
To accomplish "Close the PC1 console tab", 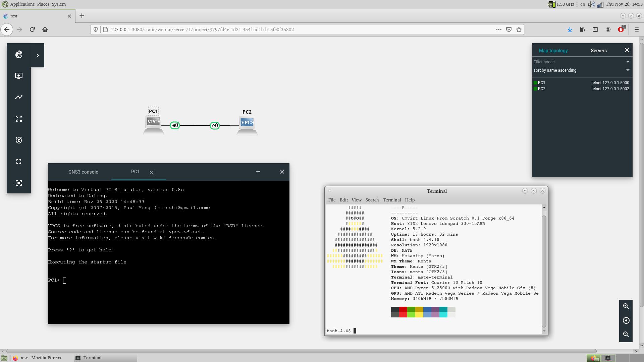I will (152, 173).
